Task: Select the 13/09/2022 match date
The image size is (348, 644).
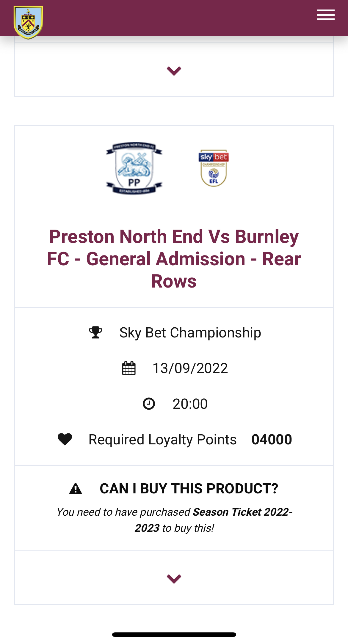Action: [x=190, y=368]
